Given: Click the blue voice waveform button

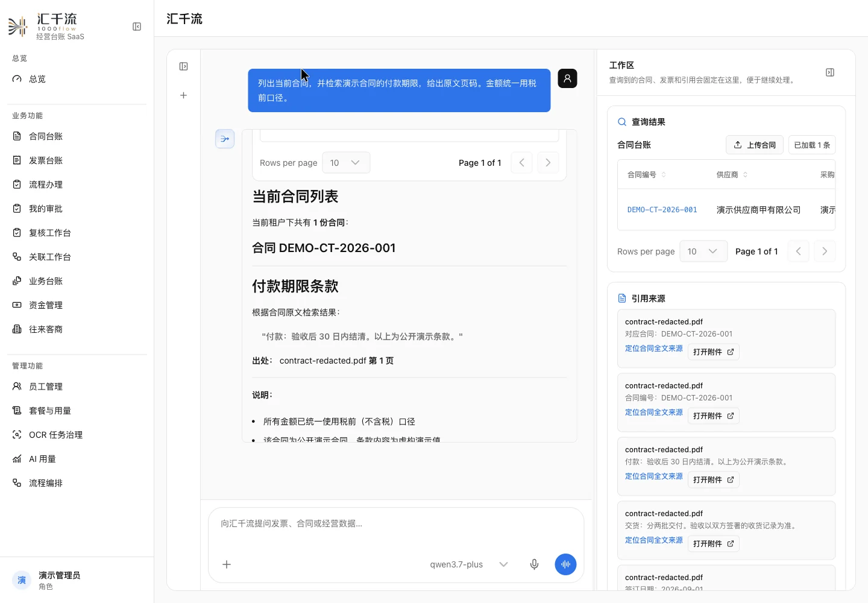Looking at the screenshot, I should (565, 564).
